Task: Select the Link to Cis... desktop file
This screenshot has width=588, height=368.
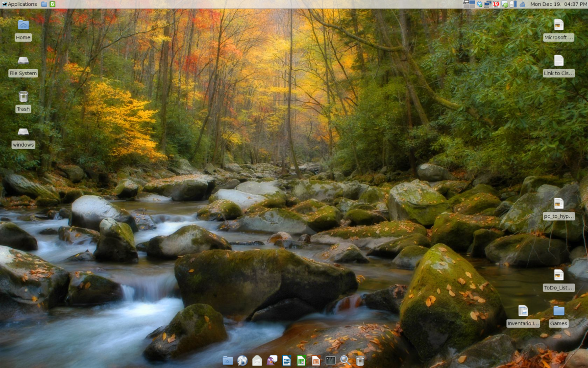Action: point(559,60)
